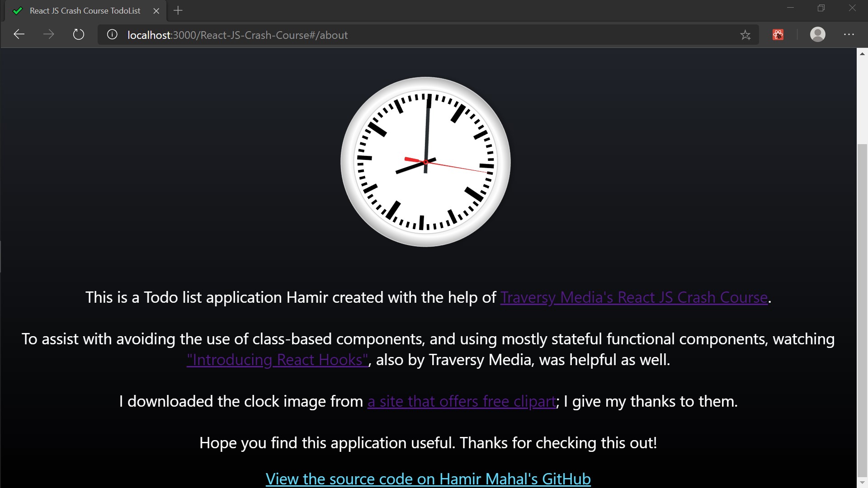
Task: Open site information icon in address bar
Action: click(x=112, y=35)
